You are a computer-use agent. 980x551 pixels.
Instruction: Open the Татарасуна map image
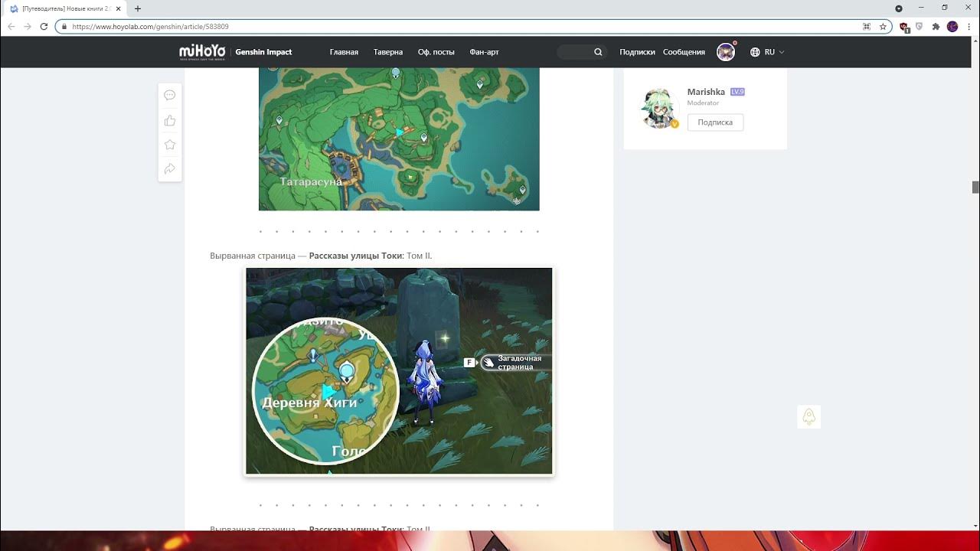click(399, 139)
